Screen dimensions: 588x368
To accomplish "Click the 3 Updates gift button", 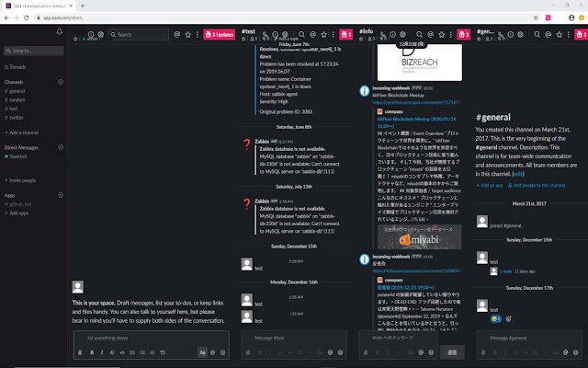I will 220,35.
